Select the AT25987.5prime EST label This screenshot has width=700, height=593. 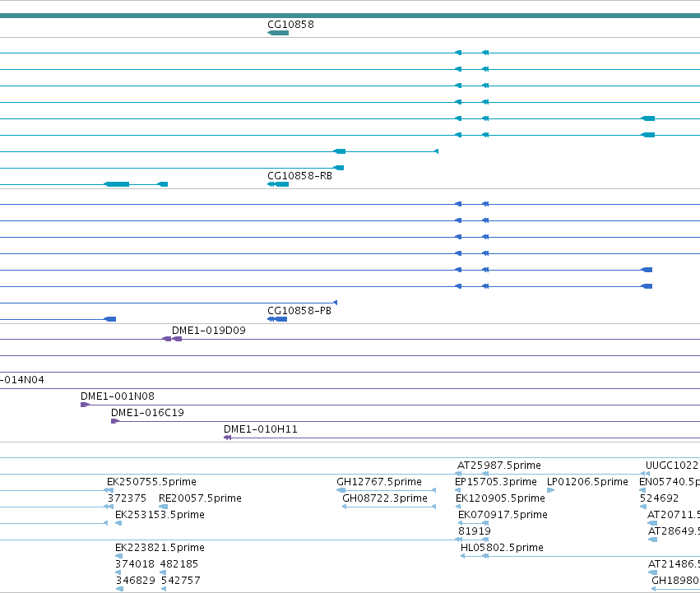coord(499,466)
